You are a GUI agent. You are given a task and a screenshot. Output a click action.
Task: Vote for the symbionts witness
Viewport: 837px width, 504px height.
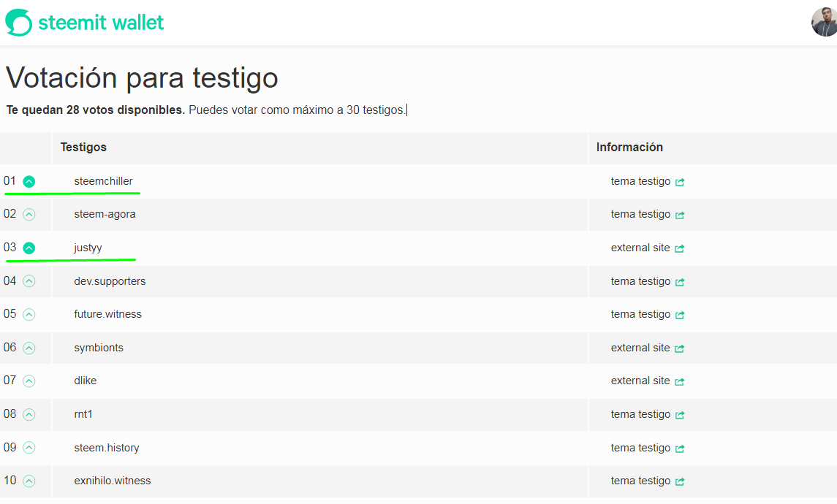(x=29, y=348)
